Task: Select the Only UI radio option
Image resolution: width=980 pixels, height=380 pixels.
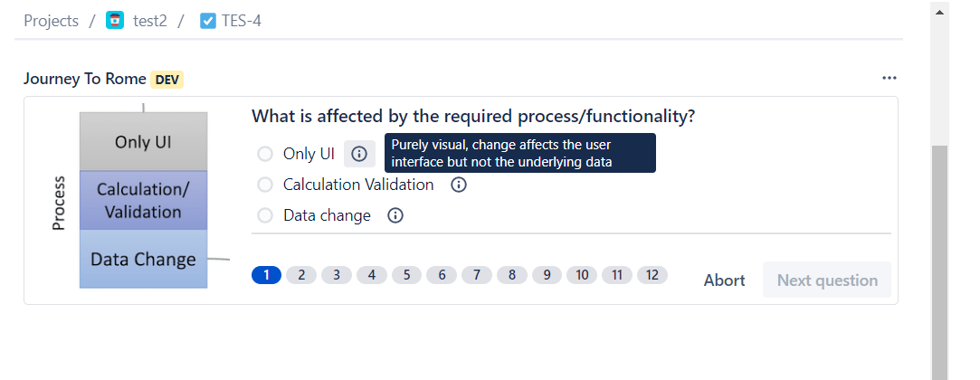Action: click(265, 154)
